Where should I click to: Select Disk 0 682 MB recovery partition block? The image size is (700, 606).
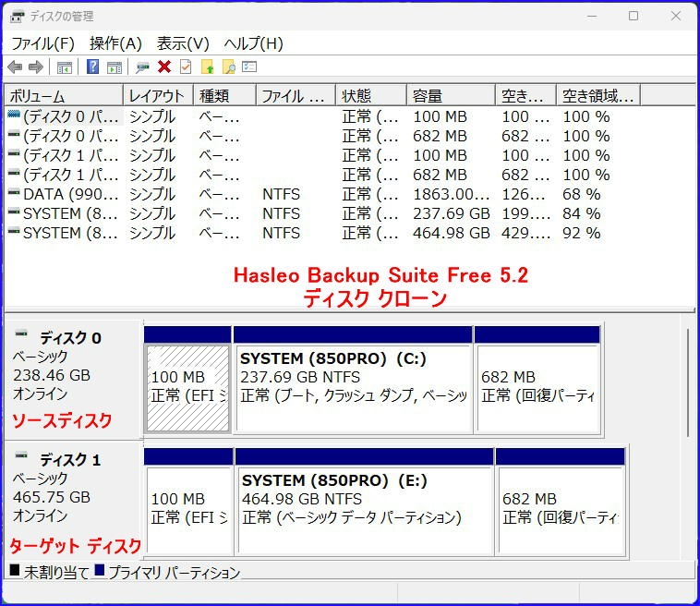tap(537, 380)
